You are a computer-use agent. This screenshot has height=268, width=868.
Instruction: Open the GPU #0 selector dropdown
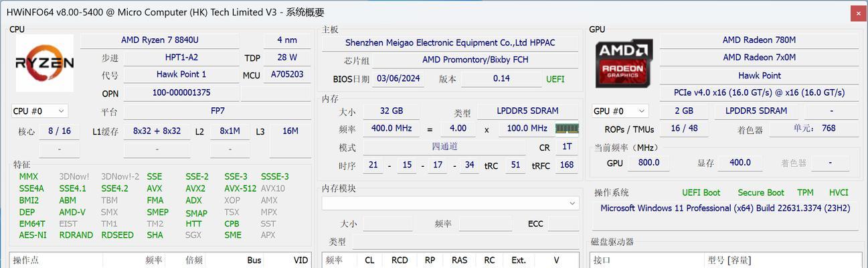point(620,111)
